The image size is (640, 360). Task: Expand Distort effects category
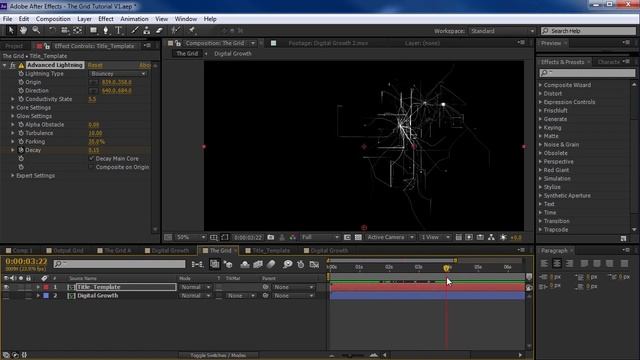point(540,93)
